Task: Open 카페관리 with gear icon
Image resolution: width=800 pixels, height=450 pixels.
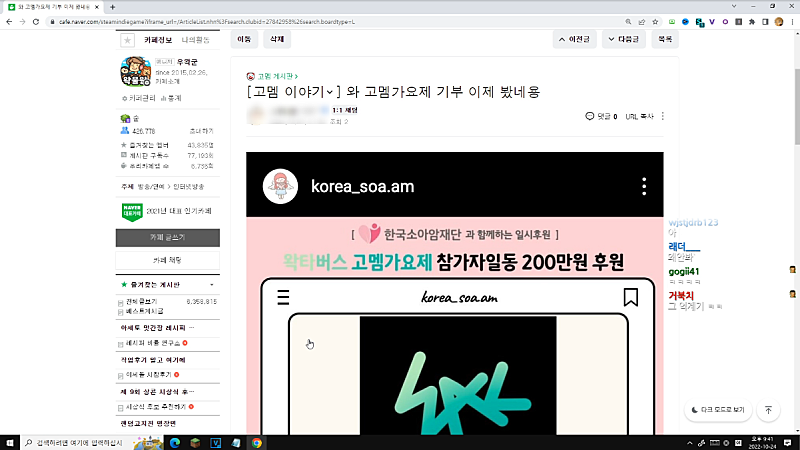Action: pyautogui.click(x=139, y=98)
